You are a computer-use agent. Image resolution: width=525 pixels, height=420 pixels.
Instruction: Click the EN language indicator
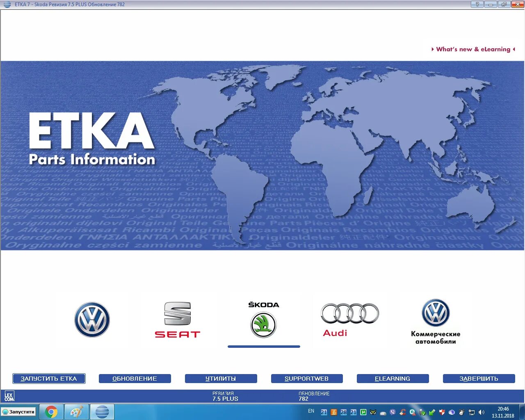point(311,411)
